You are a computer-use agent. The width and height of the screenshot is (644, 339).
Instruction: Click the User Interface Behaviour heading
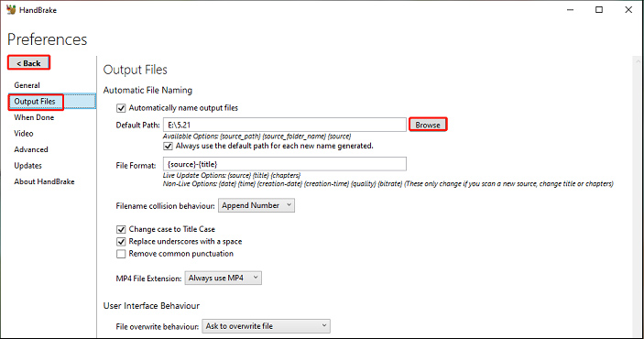(x=151, y=306)
